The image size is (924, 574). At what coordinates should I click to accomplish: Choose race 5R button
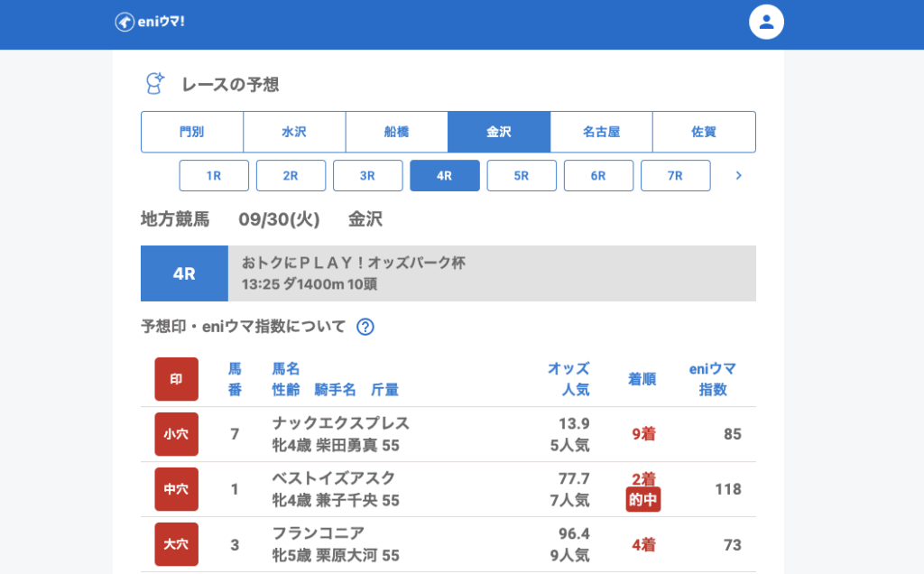point(522,176)
